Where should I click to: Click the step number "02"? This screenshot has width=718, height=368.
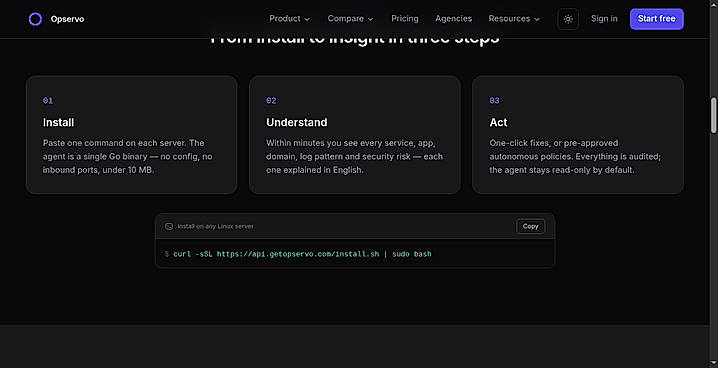(271, 101)
